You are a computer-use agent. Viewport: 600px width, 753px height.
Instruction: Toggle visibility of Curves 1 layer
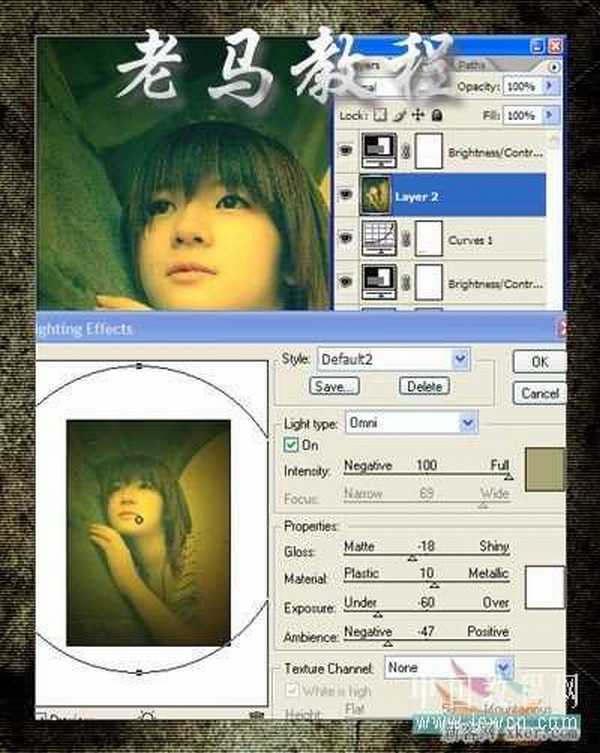click(346, 240)
